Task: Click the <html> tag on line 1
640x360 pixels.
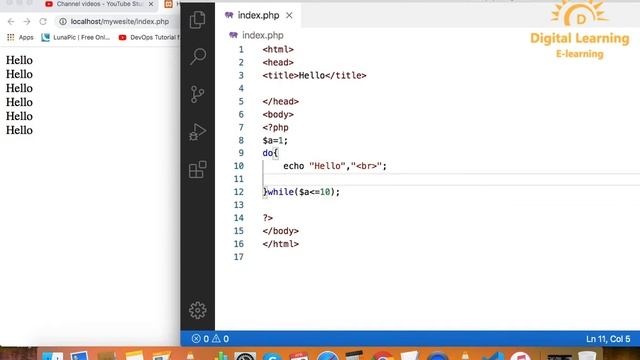Action: (278, 49)
